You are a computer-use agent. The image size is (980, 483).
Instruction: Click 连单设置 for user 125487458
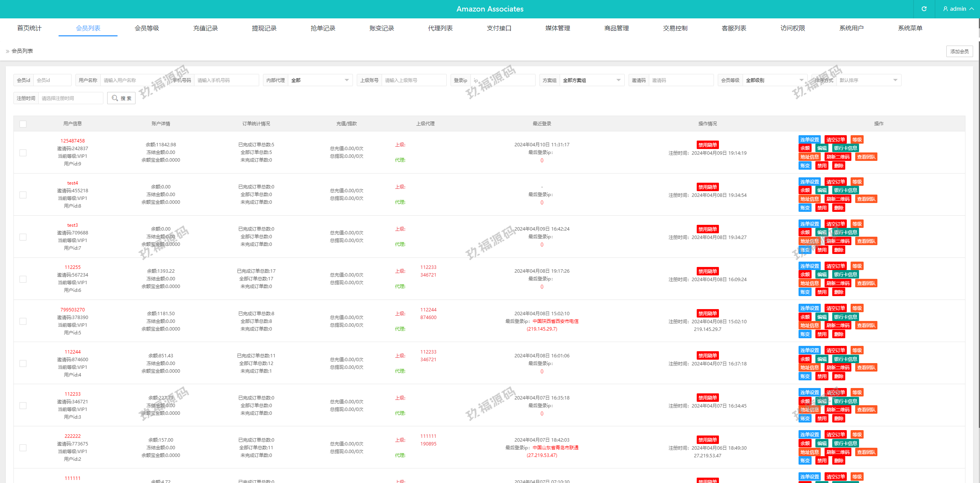tap(809, 140)
